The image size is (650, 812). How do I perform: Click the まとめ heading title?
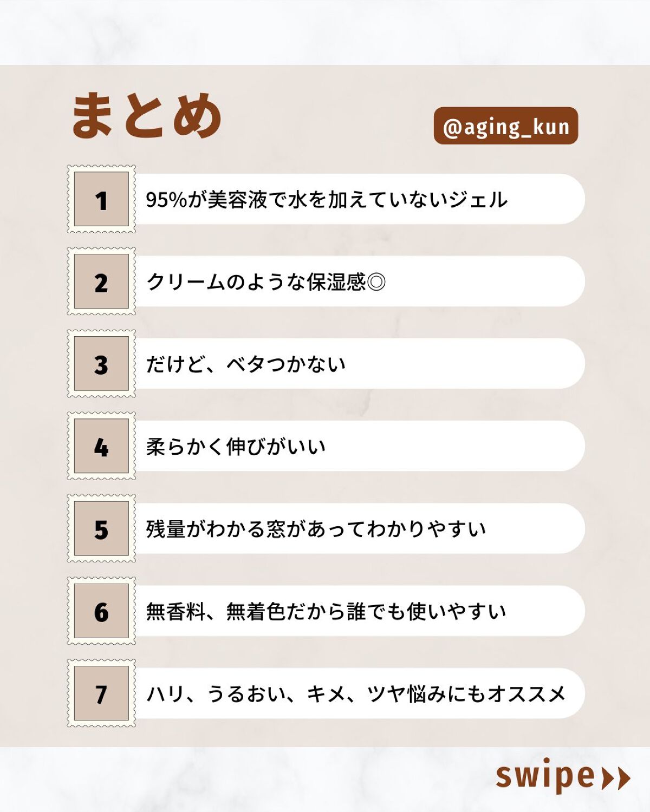pyautogui.click(x=146, y=115)
